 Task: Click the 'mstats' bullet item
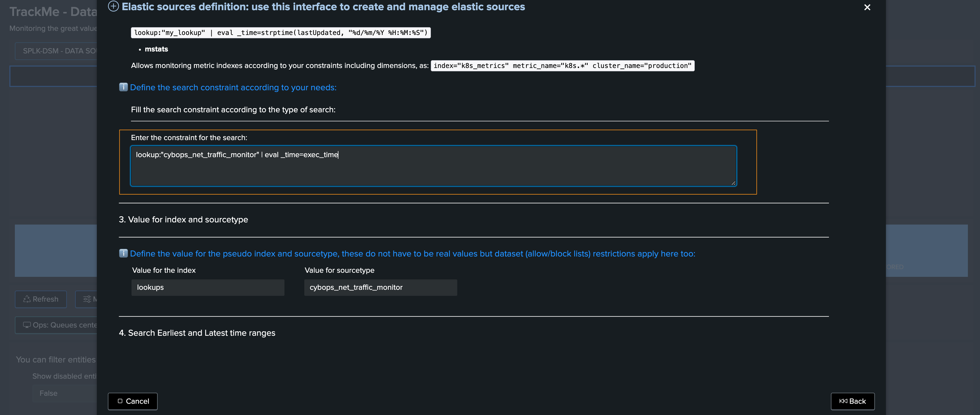pyautogui.click(x=156, y=49)
